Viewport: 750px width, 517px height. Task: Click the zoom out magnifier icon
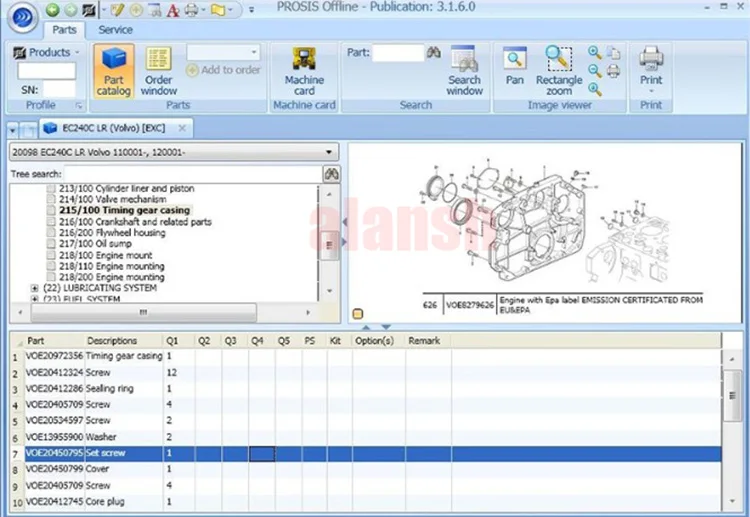coord(595,71)
